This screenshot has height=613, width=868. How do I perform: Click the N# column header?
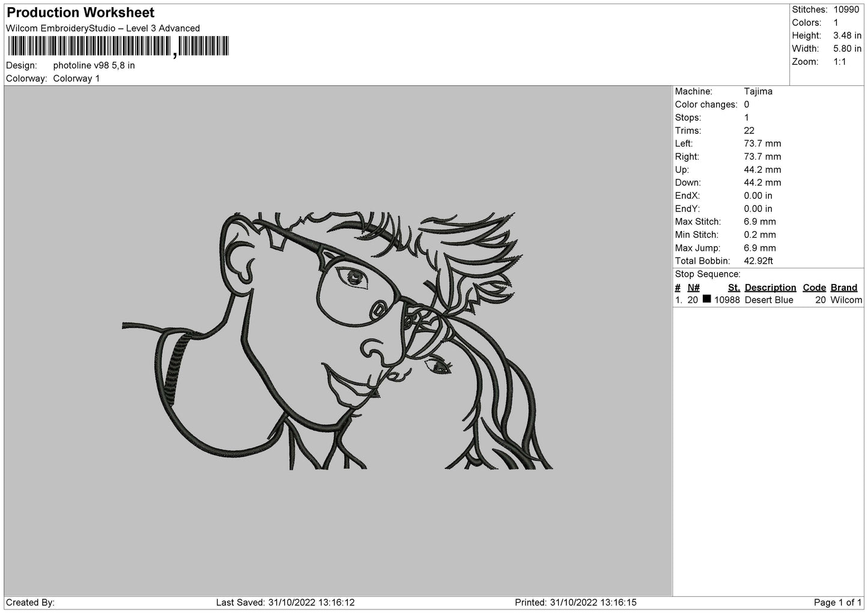[694, 288]
